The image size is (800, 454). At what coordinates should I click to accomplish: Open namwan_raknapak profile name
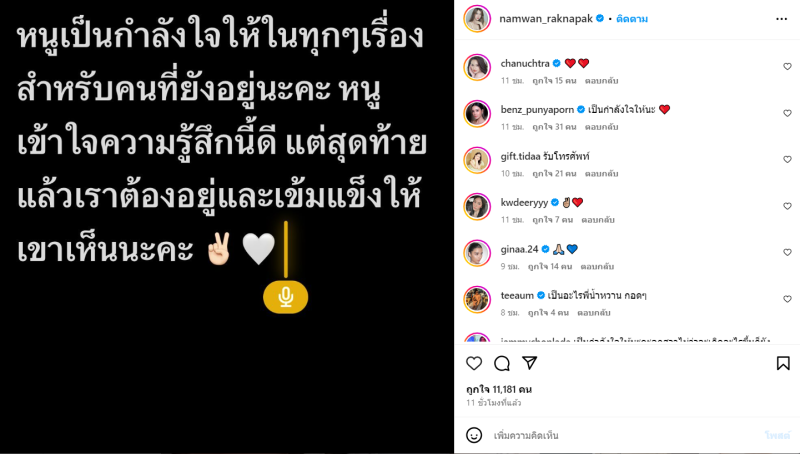546,19
